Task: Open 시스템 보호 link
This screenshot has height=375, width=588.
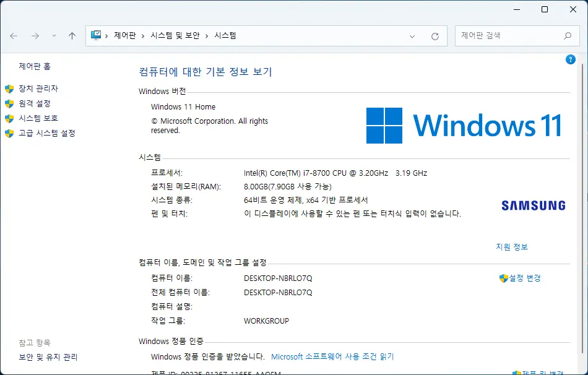Action: point(38,118)
